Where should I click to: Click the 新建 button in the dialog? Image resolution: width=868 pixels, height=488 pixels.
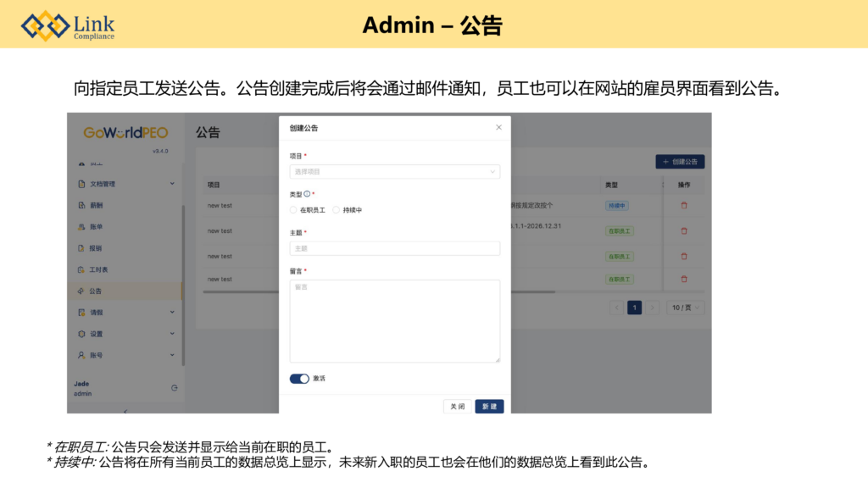pyautogui.click(x=489, y=407)
